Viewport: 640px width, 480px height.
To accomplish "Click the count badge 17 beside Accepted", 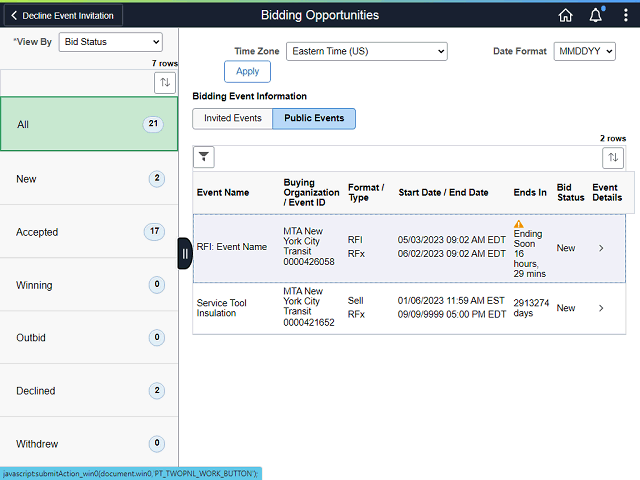I will (x=154, y=231).
